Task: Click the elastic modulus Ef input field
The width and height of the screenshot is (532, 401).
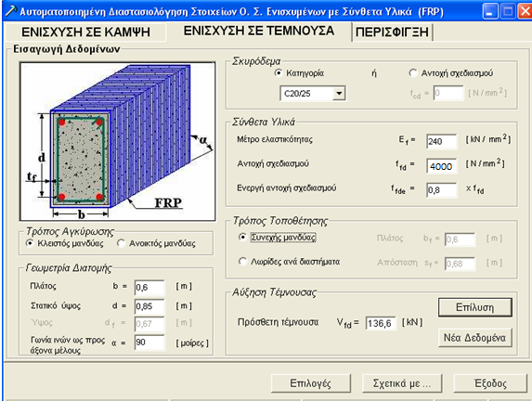Action: [x=441, y=141]
